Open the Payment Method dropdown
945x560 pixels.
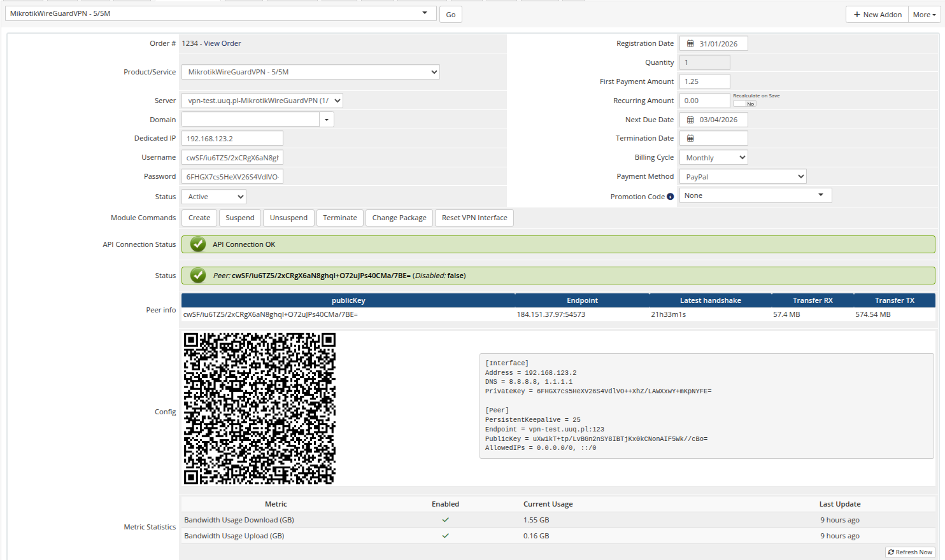click(x=742, y=176)
